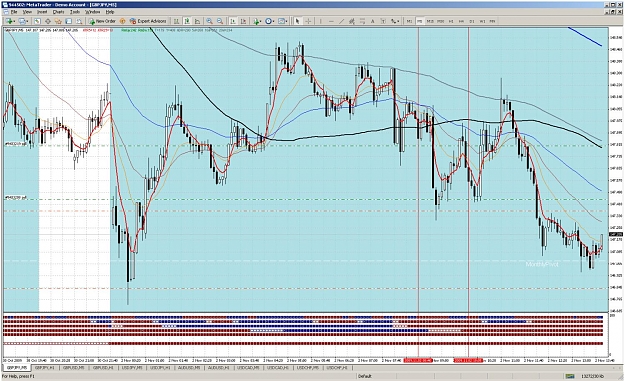Switch to USDJPY,M5 chart tab
The width and height of the screenshot is (625, 381).
(132, 368)
